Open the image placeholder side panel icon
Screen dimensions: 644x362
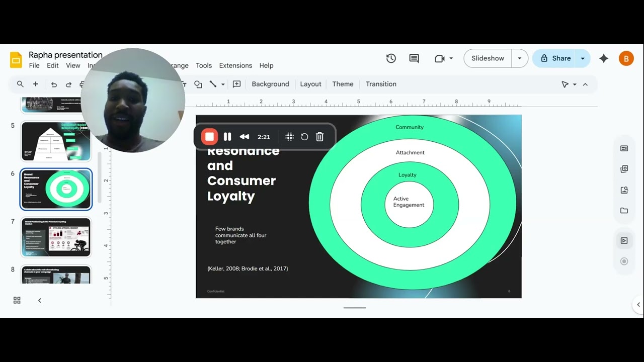(x=624, y=190)
